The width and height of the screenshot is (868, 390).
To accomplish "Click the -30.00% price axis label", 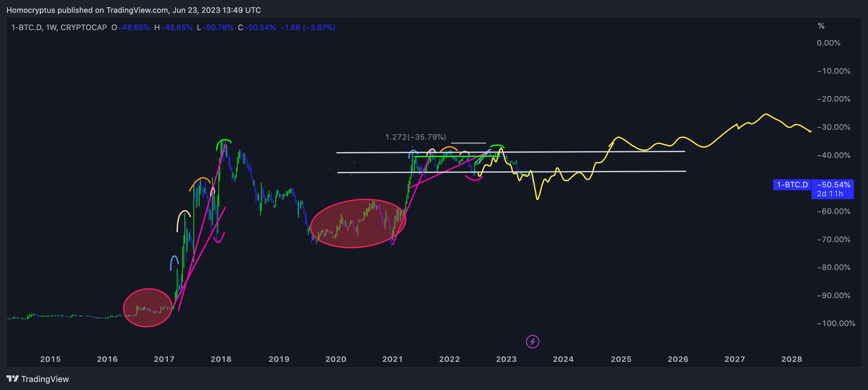I will tap(834, 127).
